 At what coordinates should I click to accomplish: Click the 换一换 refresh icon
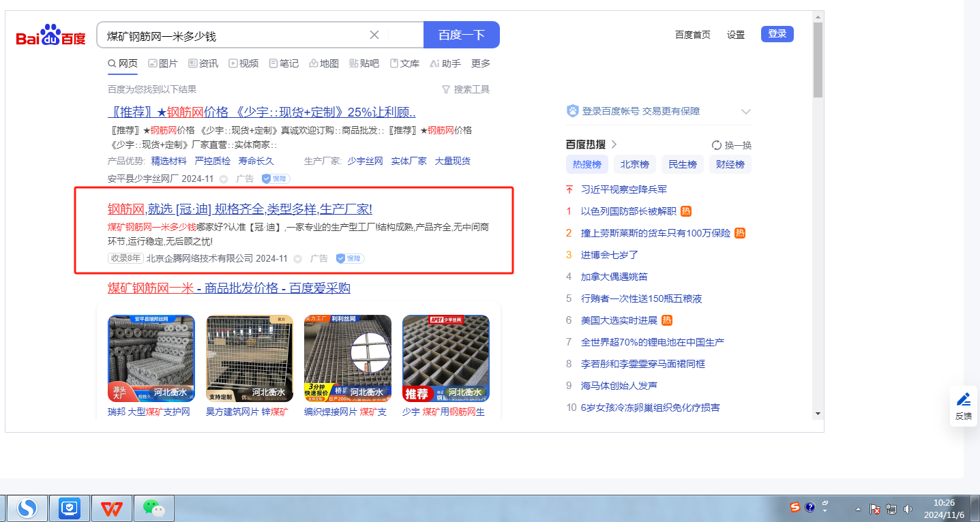[x=716, y=145]
